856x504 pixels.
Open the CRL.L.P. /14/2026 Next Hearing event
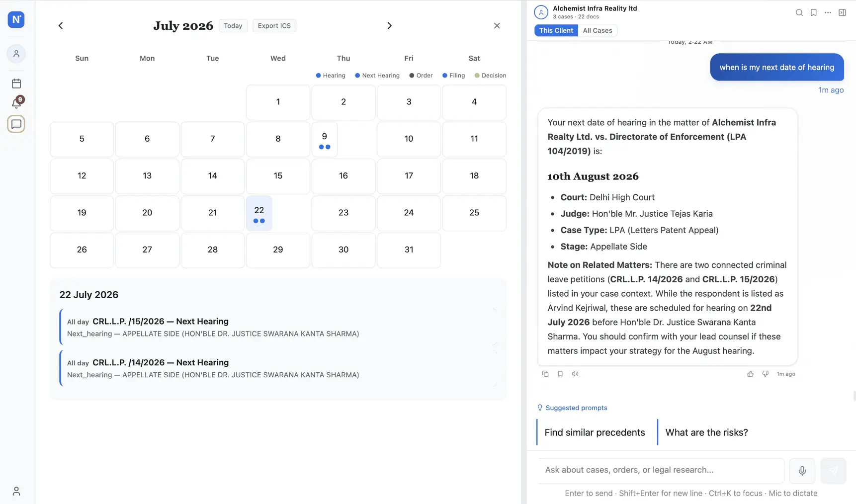click(278, 368)
